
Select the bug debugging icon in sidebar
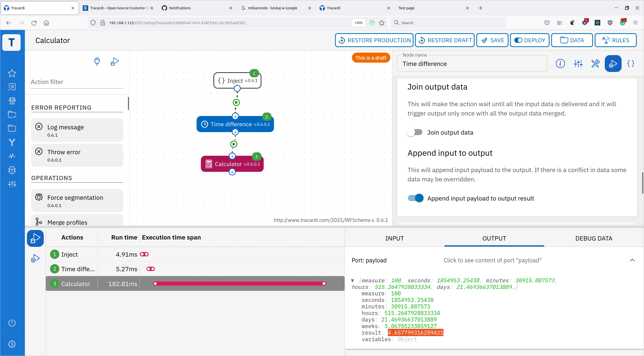(12, 170)
